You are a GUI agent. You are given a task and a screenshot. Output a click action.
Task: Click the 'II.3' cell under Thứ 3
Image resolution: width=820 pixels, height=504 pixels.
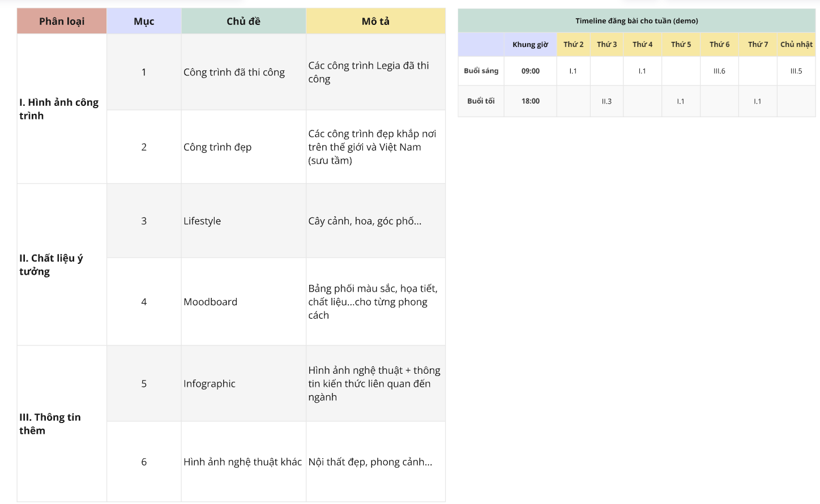pyautogui.click(x=607, y=101)
